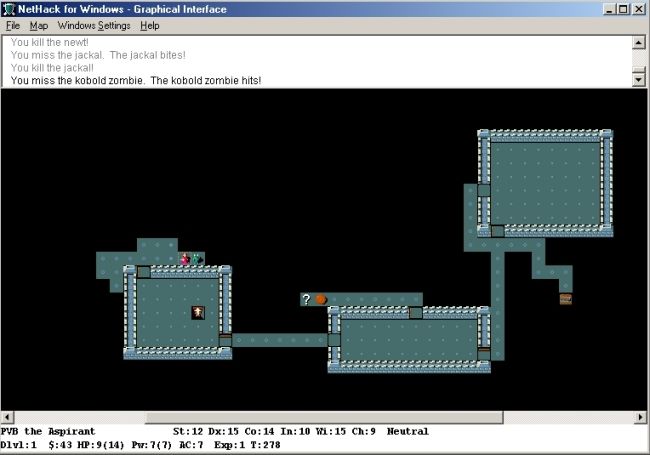Click the 'T:278' turn counter
This screenshot has height=455, width=650.
pos(265,445)
